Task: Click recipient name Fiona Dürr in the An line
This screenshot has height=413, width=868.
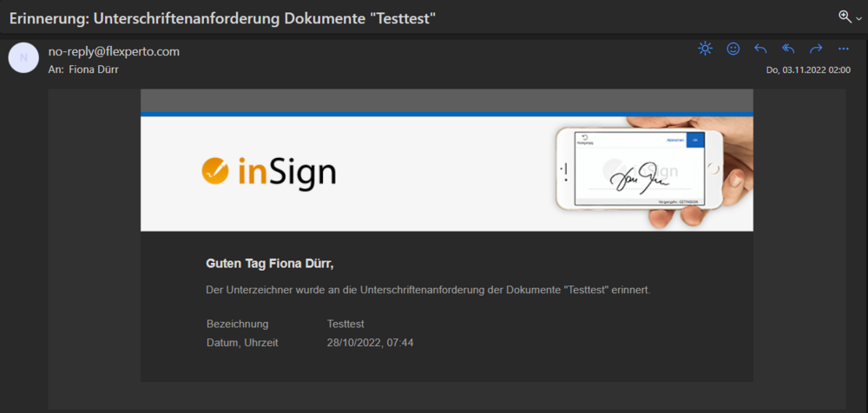Action: click(94, 69)
